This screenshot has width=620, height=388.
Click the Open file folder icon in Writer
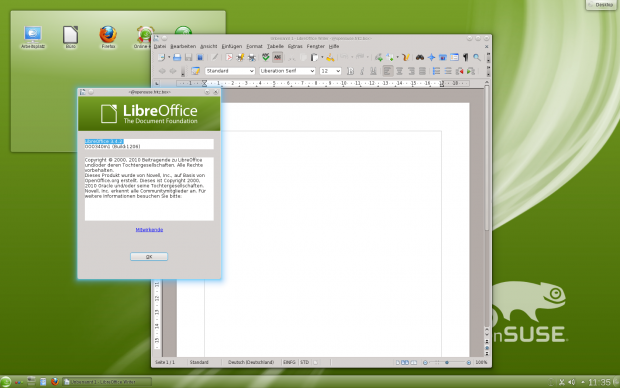[177, 58]
